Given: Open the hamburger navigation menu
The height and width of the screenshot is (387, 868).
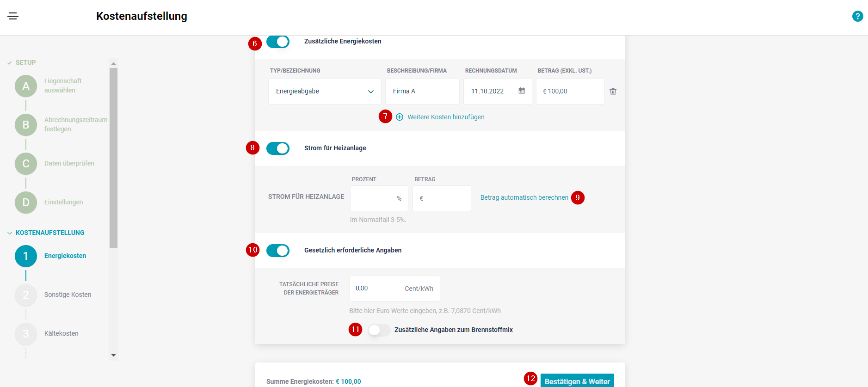Looking at the screenshot, I should click(13, 16).
